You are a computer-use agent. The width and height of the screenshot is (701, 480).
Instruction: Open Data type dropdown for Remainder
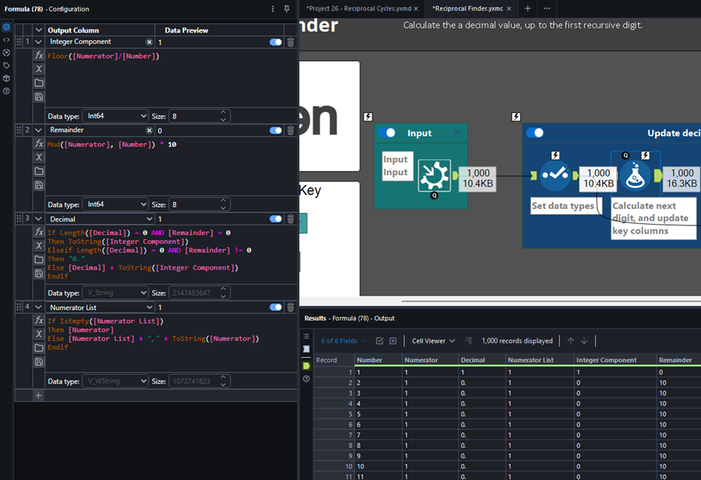click(116, 205)
